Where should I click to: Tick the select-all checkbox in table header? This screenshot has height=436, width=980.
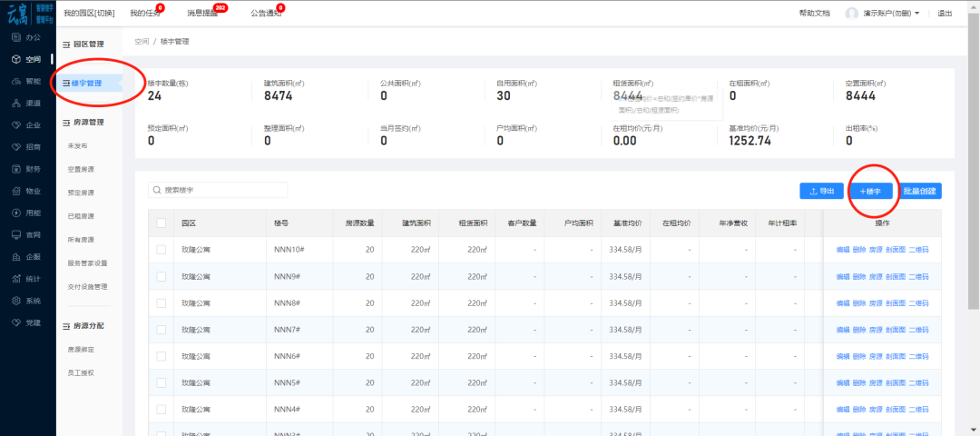(162, 223)
